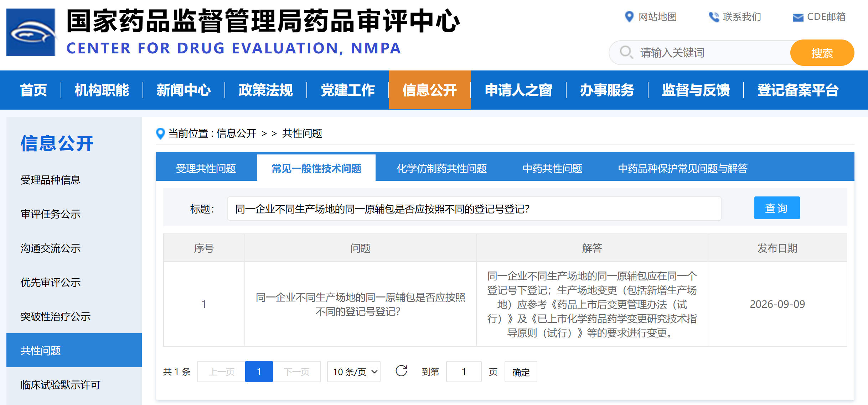Click the CDE fish logo

pyautogui.click(x=31, y=32)
